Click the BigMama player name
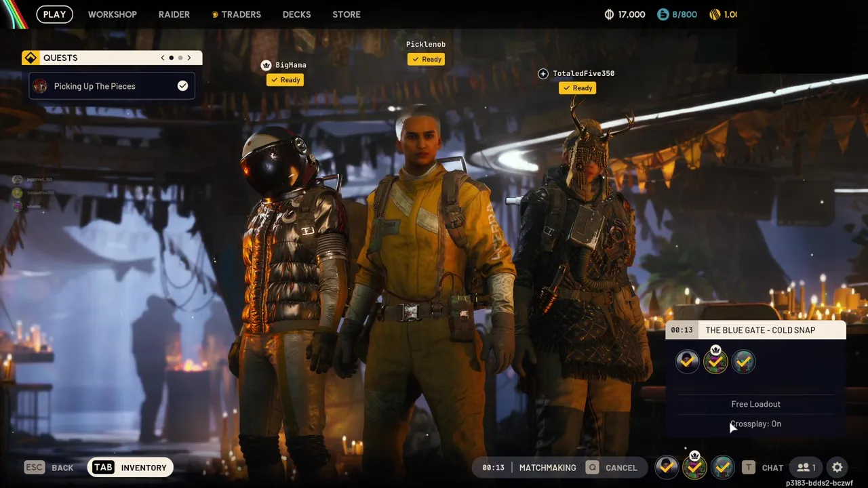 coord(291,65)
